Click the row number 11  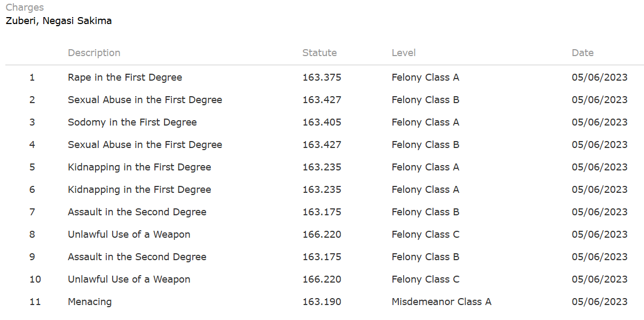pos(35,302)
